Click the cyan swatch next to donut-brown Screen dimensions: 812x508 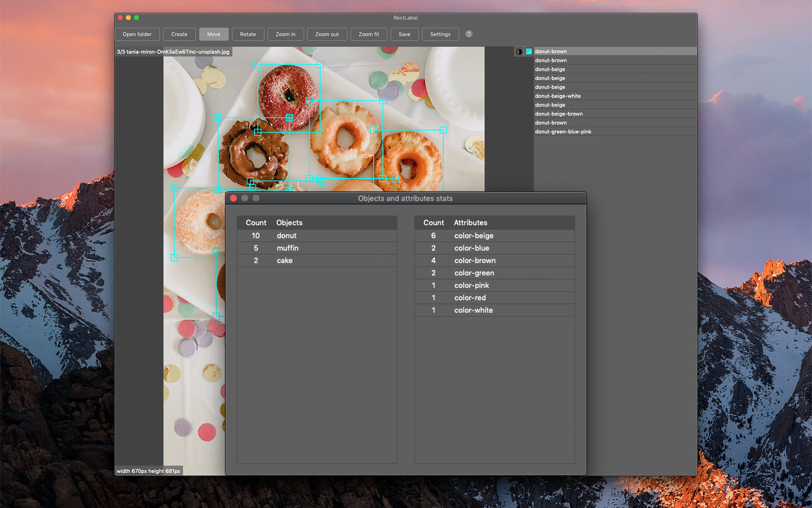[x=528, y=51]
